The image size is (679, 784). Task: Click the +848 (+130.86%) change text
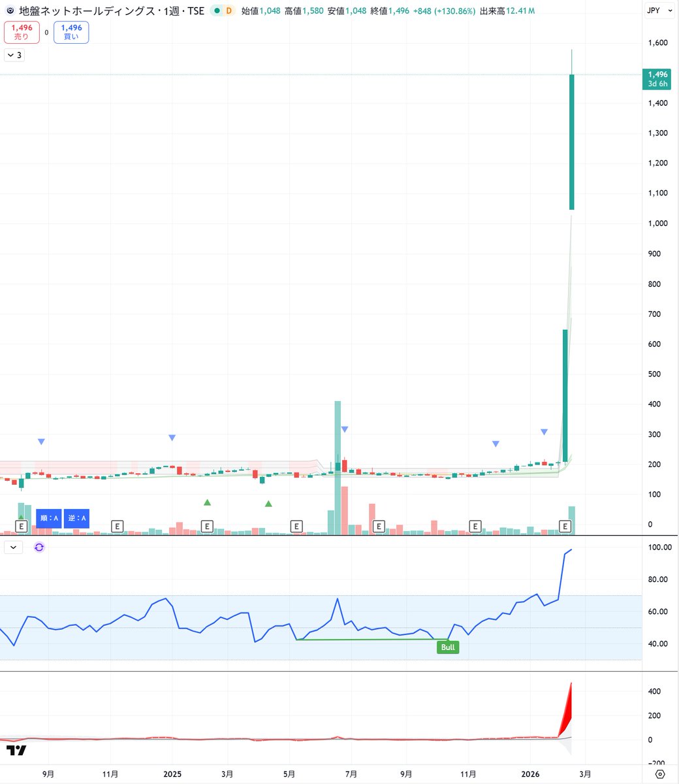[443, 11]
